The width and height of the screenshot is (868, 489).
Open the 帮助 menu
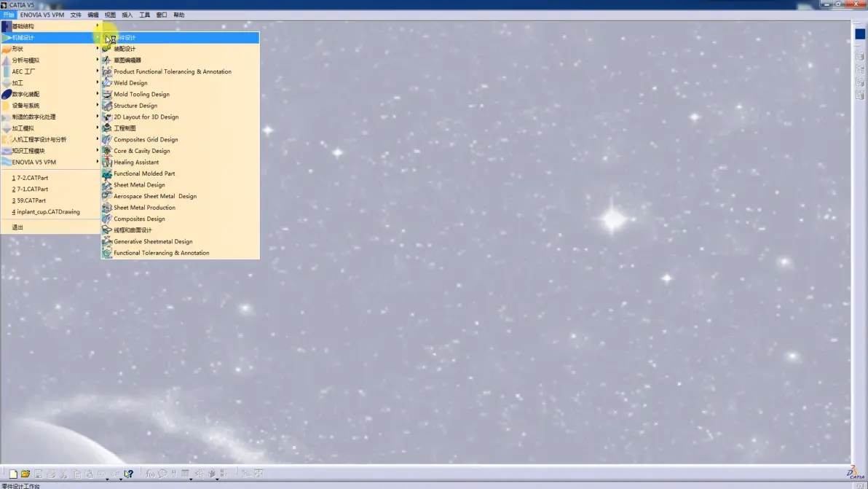coord(179,15)
